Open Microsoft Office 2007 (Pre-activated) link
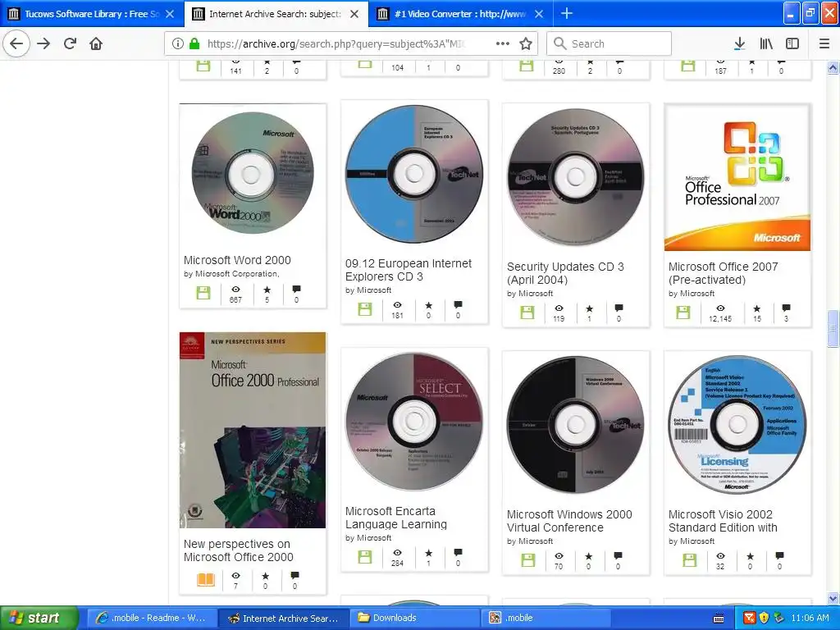Image resolution: width=840 pixels, height=630 pixels. [724, 273]
